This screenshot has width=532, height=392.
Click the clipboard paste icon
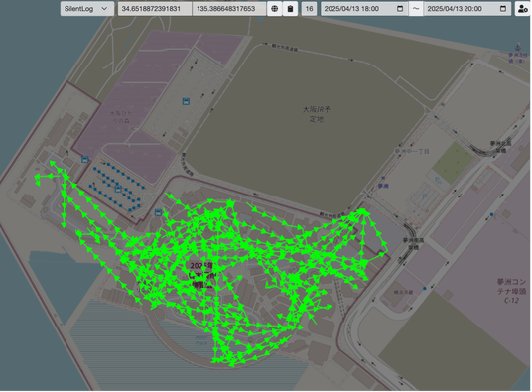290,9
